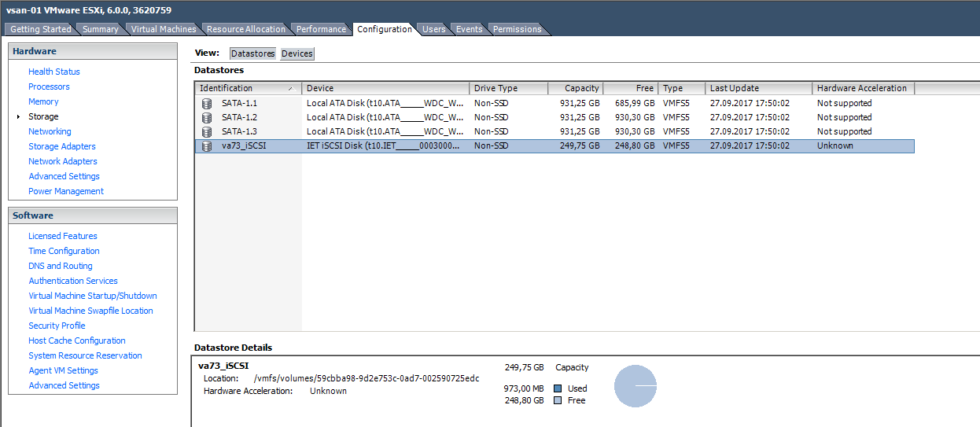
Task: Sort by the Last Update column header
Action: [758, 88]
